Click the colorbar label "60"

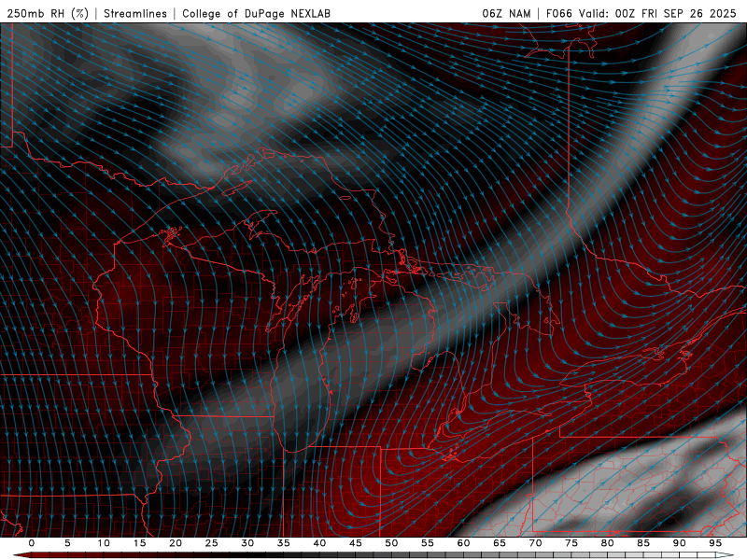point(463,543)
